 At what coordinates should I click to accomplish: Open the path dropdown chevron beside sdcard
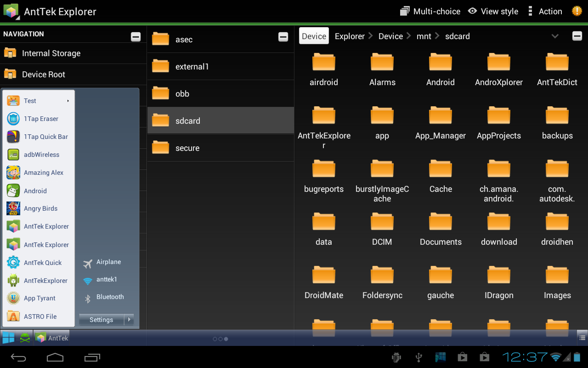coord(555,36)
